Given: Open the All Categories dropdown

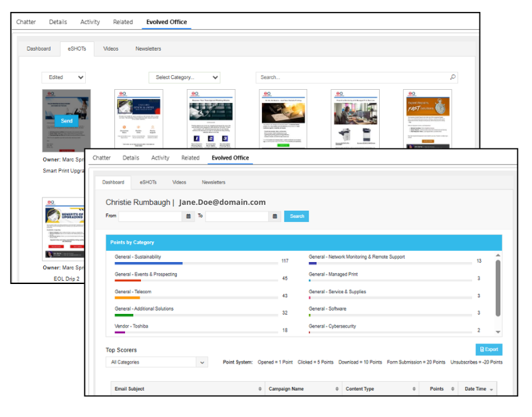Looking at the screenshot, I should (x=157, y=362).
